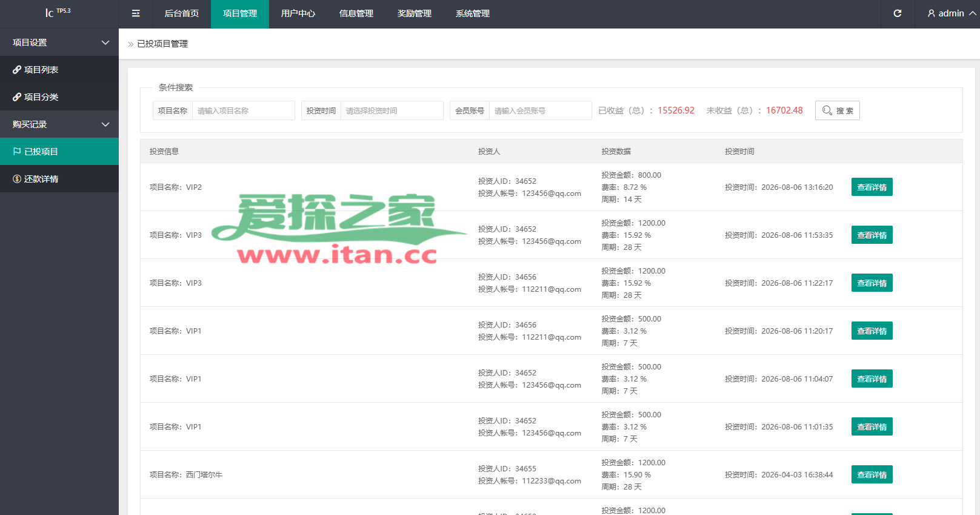Click the link icon beside 项目分类
Image resolution: width=980 pixels, height=515 pixels.
coord(17,97)
